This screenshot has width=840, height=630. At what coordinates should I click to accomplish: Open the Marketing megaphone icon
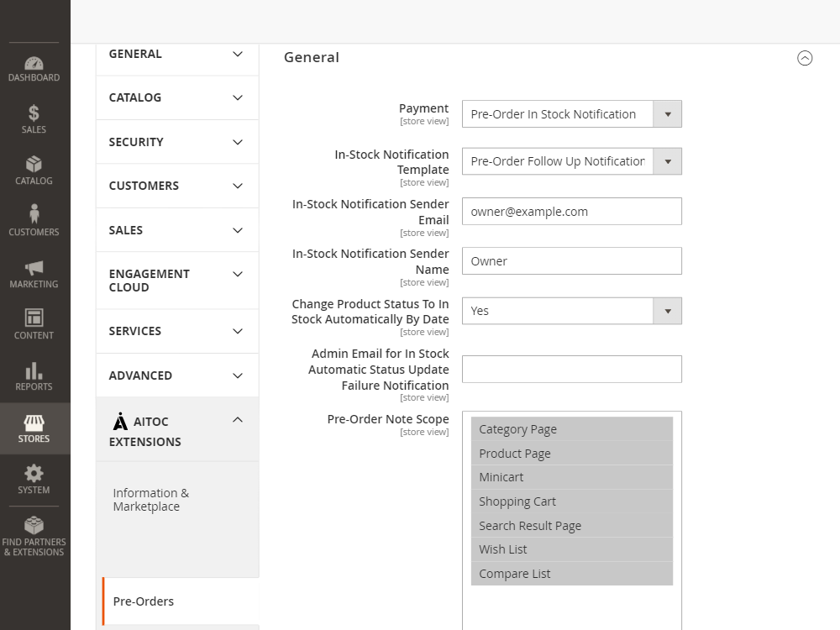point(34,268)
